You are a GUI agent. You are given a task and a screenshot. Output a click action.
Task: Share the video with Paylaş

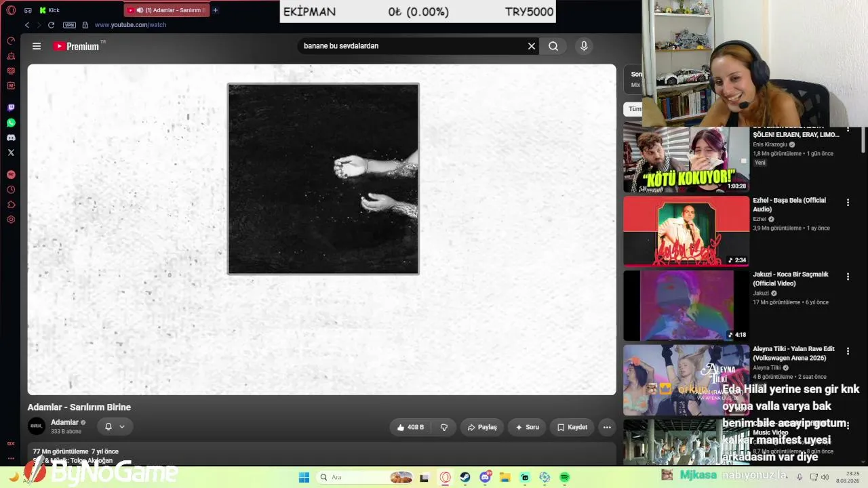pos(482,427)
